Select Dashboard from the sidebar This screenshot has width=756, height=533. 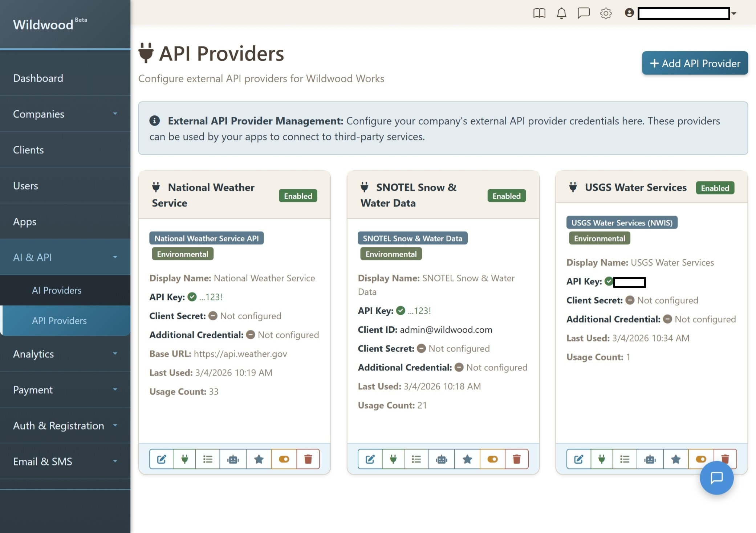pos(38,78)
